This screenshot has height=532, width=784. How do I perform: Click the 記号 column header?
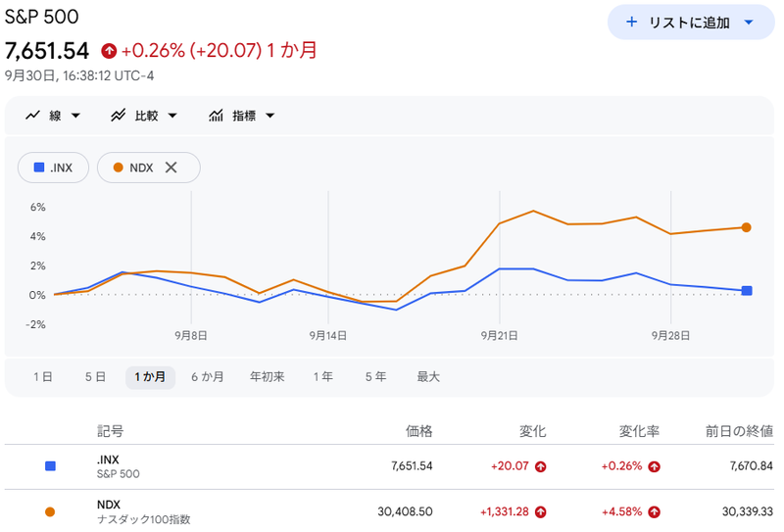(110, 431)
